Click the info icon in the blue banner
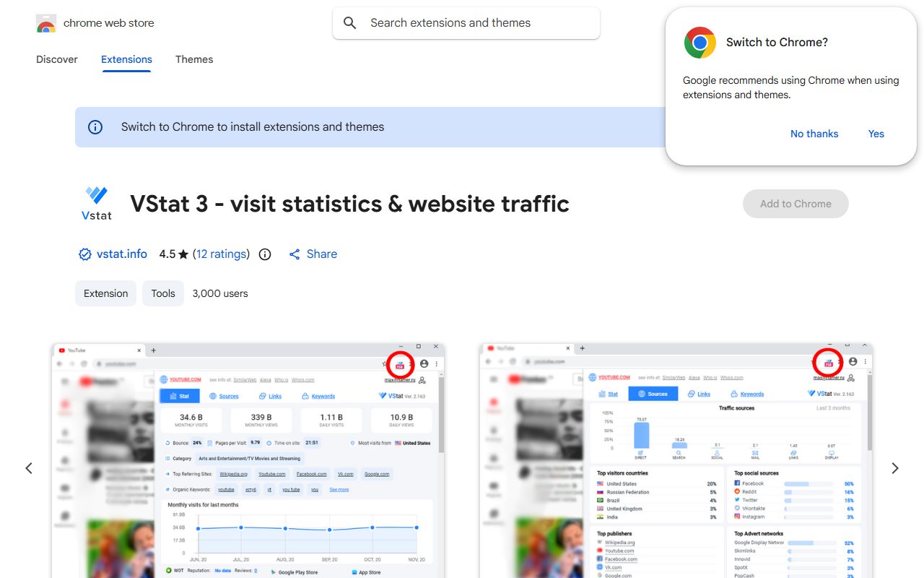The image size is (924, 578). pos(95,127)
